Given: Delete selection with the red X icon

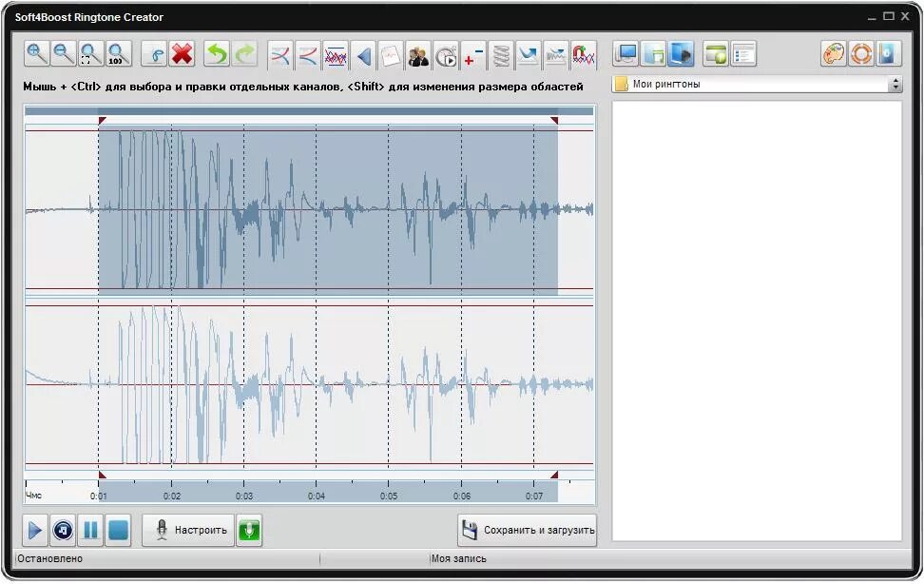Looking at the screenshot, I should click(183, 53).
